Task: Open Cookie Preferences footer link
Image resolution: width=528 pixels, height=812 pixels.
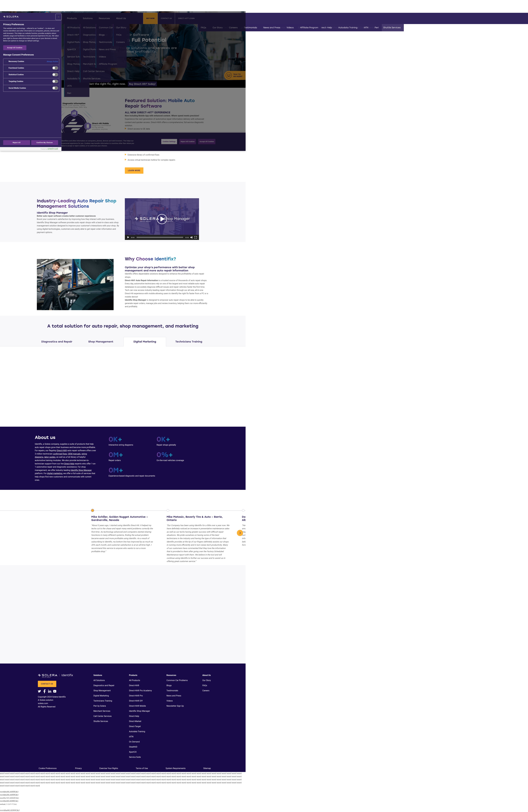Action: pos(47,768)
